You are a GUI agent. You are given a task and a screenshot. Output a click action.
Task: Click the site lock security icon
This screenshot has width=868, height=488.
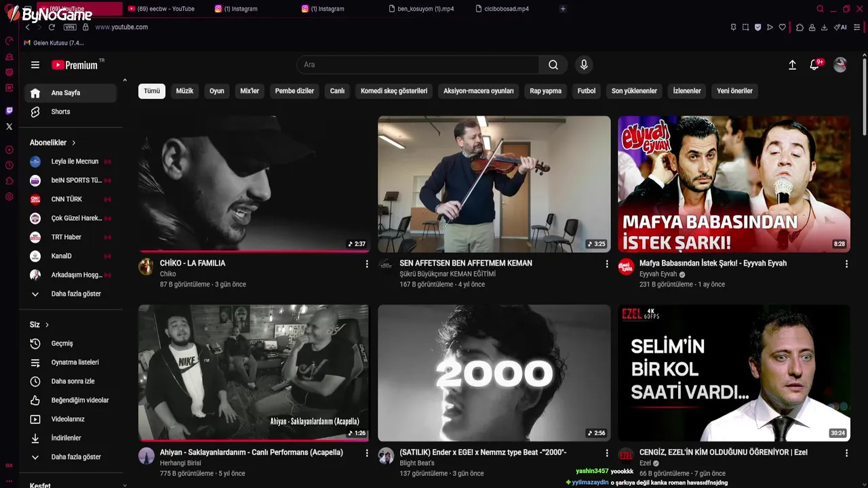pos(85,27)
